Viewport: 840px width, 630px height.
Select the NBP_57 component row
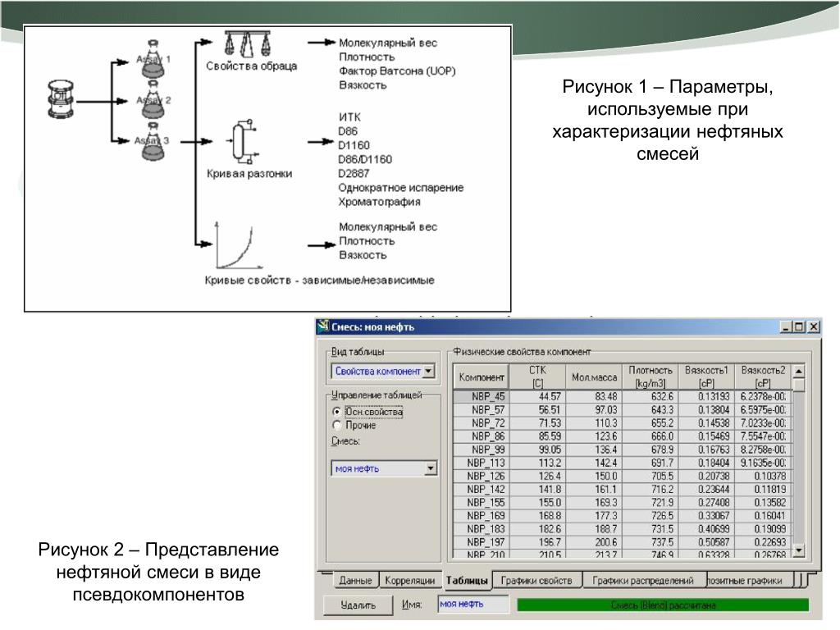622,410
